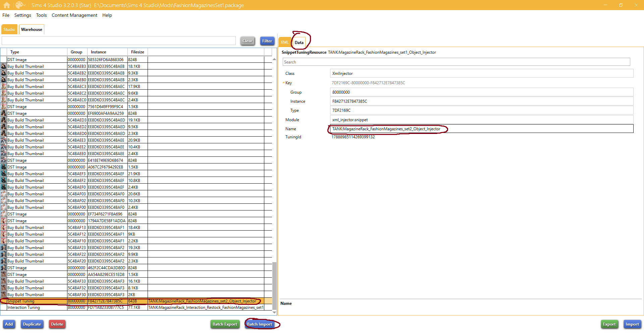The image size is (644, 333).
Task: Sort by Instance column header
Action: 107,52
